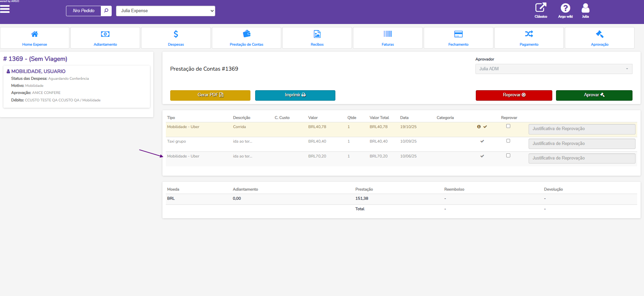Go to the Despesas tab
The height and width of the screenshot is (296, 644).
point(176,38)
